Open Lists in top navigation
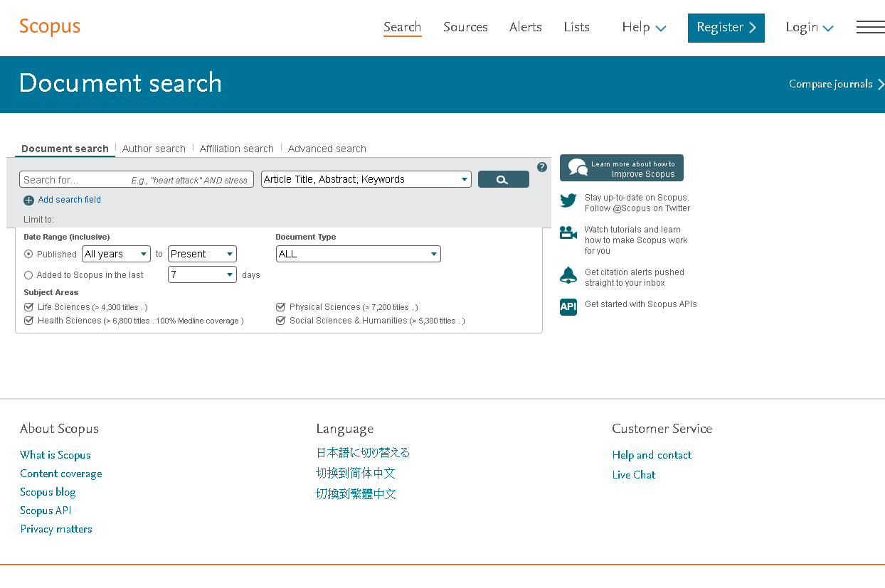The height and width of the screenshot is (588, 885). tap(576, 27)
